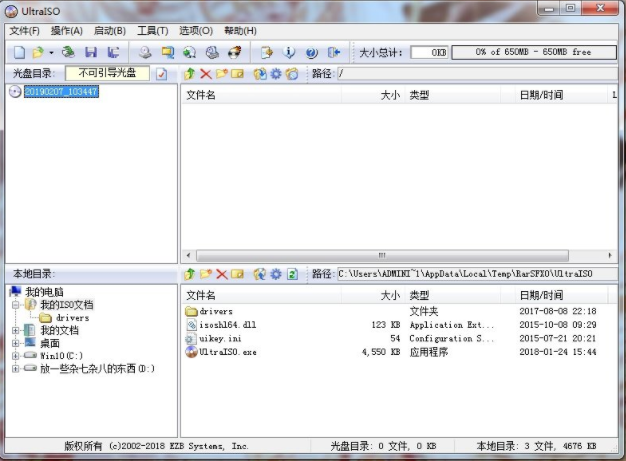Open help with the question mark icon

tap(311, 52)
